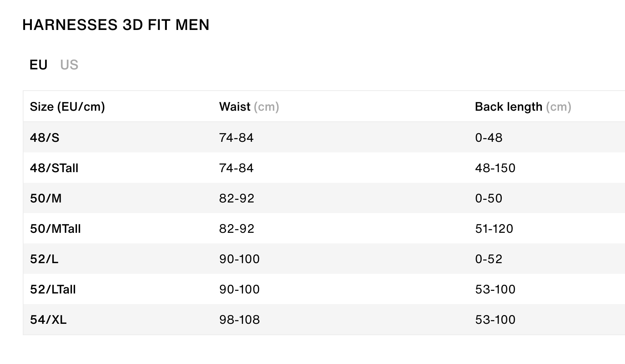This screenshot has width=625, height=364.
Task: Select the 52/L size row label
Action: tap(44, 259)
